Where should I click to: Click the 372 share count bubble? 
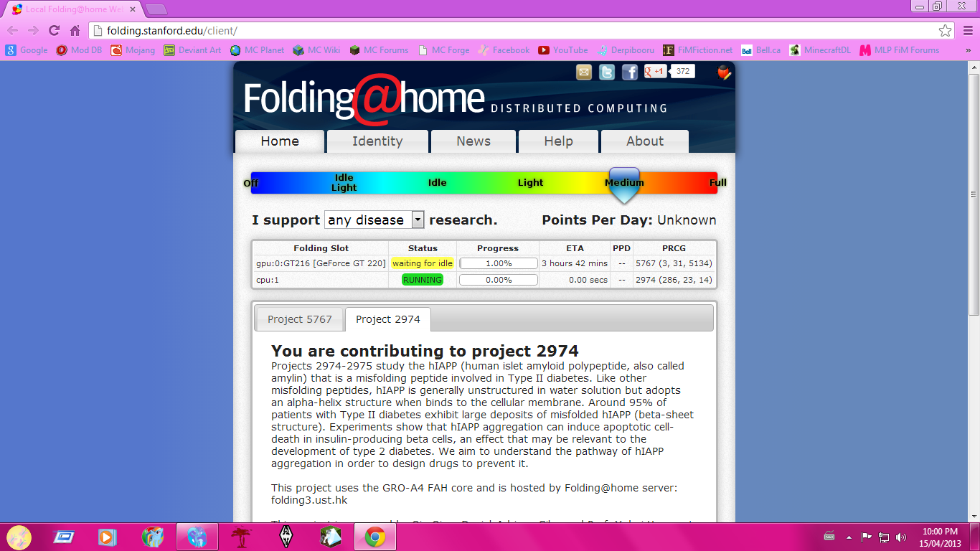tap(683, 71)
